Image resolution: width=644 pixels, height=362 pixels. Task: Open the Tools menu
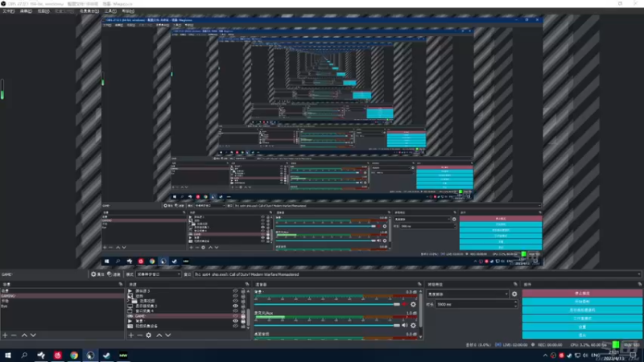point(110,11)
